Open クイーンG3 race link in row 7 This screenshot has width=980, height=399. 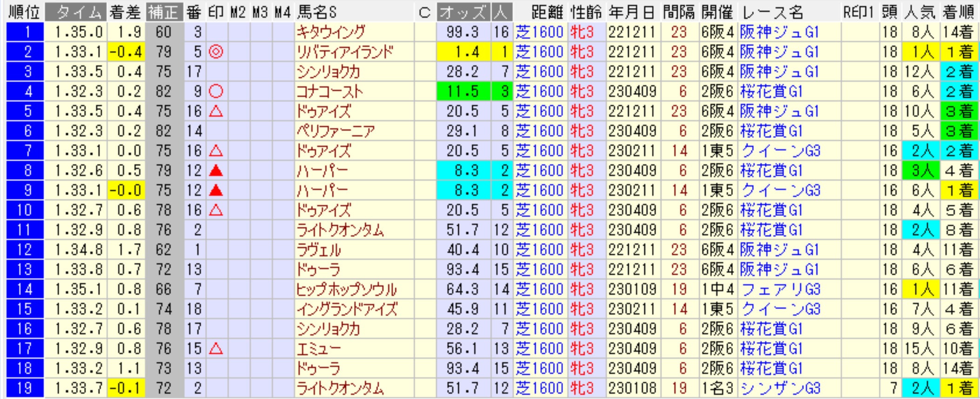tap(780, 151)
